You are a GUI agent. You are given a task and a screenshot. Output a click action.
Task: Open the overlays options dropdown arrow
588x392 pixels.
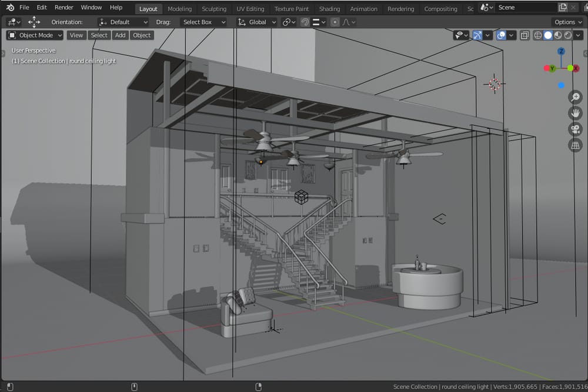click(x=511, y=35)
